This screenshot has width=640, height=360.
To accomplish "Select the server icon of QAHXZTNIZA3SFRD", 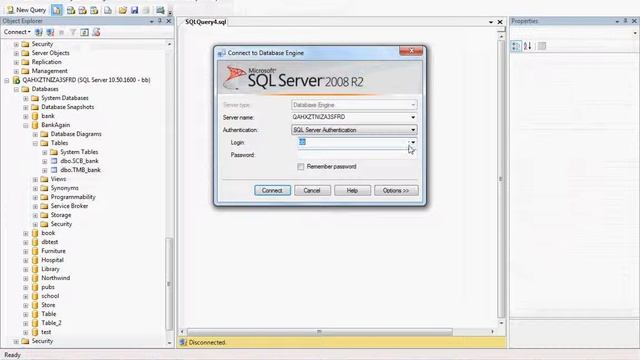I will click(x=16, y=80).
